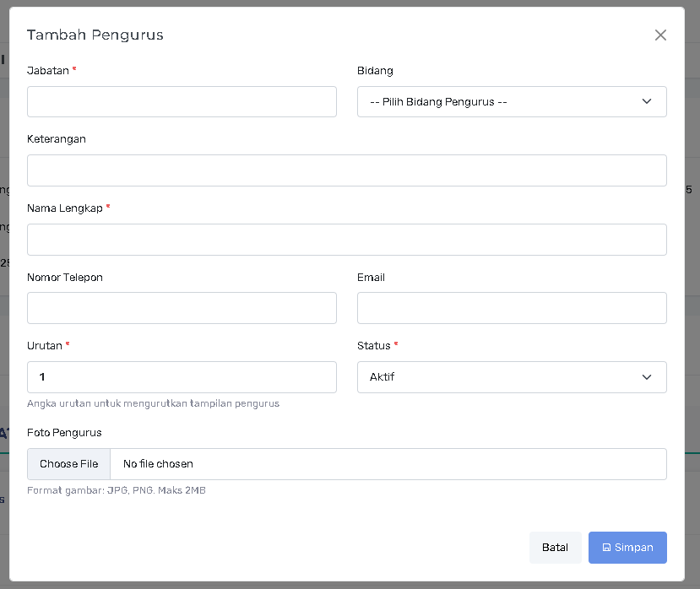Close the Tambah Pengurus dialog
Screen dimensions: 700x589
pos(660,35)
